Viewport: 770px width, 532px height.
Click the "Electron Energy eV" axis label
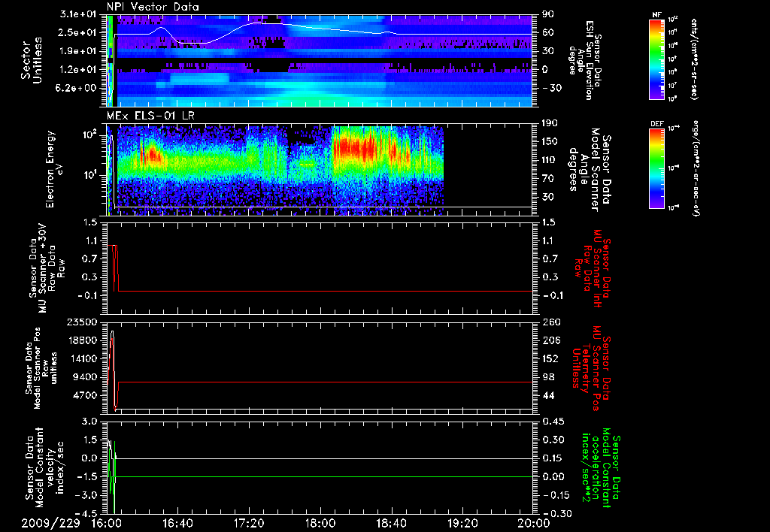pyautogui.click(x=54, y=169)
